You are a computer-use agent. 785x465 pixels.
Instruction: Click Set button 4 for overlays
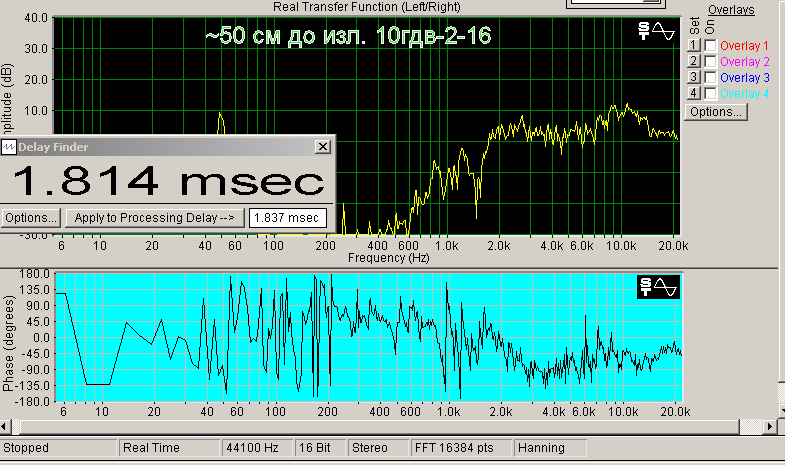pyautogui.click(x=693, y=93)
